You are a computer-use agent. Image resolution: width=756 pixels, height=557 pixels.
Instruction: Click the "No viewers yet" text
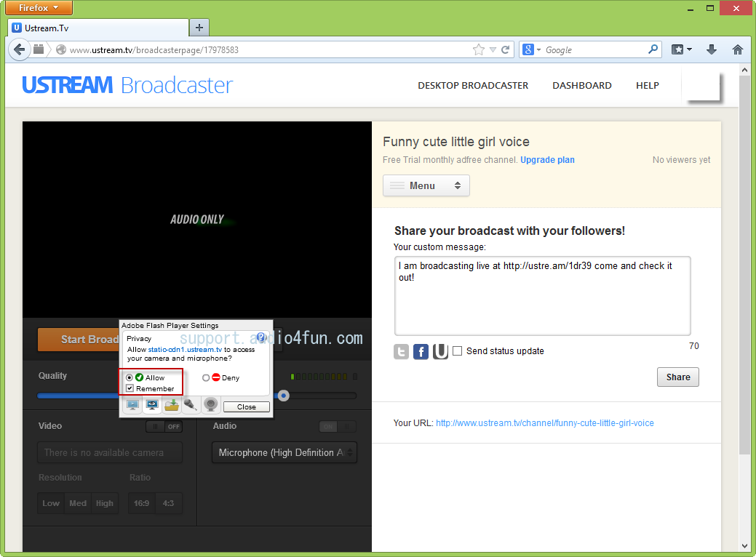pyautogui.click(x=681, y=159)
